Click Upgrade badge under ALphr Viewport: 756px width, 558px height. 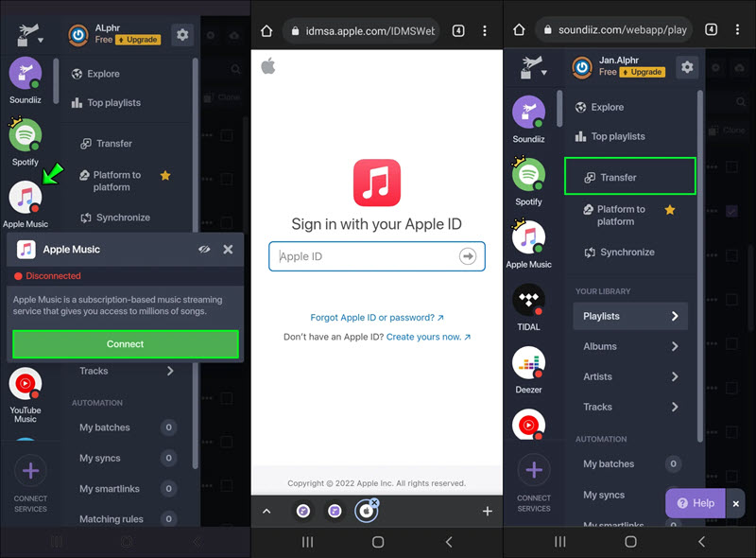[139, 40]
